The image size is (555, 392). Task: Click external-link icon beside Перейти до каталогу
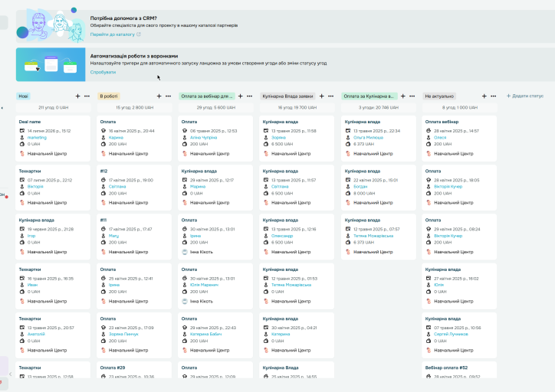tap(139, 34)
